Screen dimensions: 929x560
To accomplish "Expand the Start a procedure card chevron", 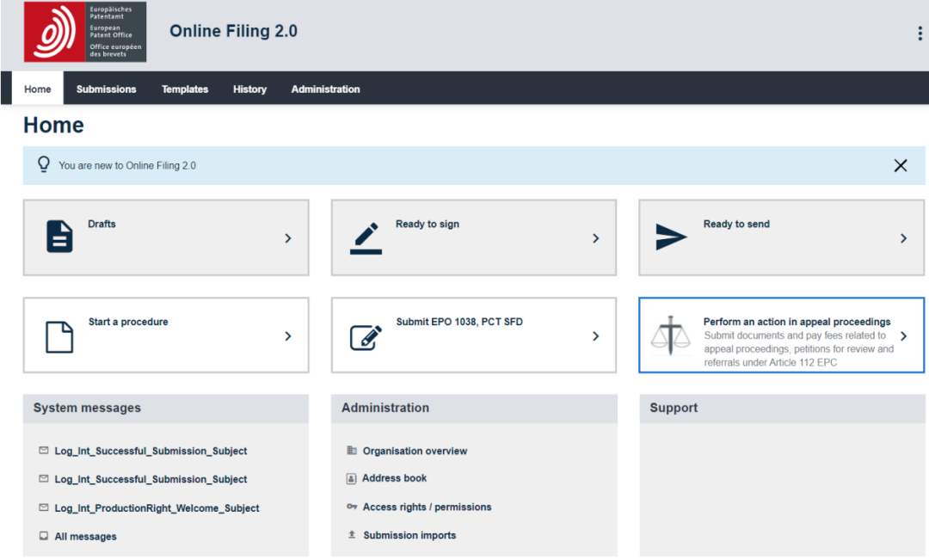I will click(x=288, y=336).
